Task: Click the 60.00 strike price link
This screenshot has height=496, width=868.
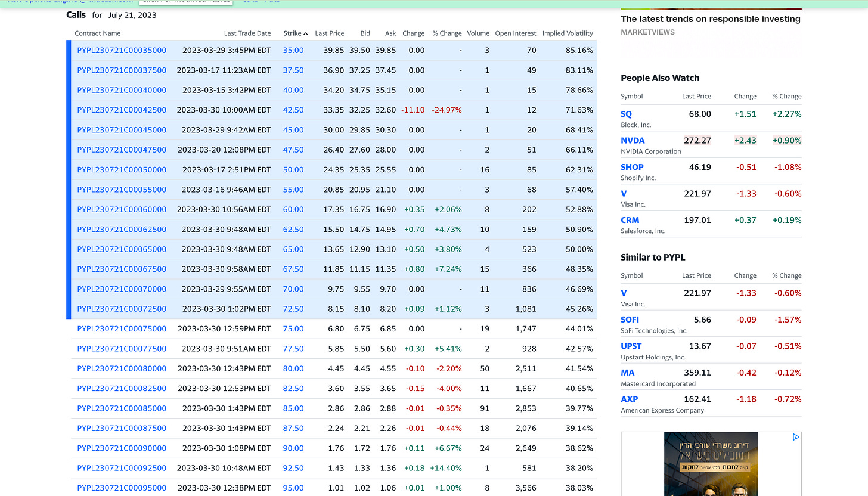Action: (293, 209)
